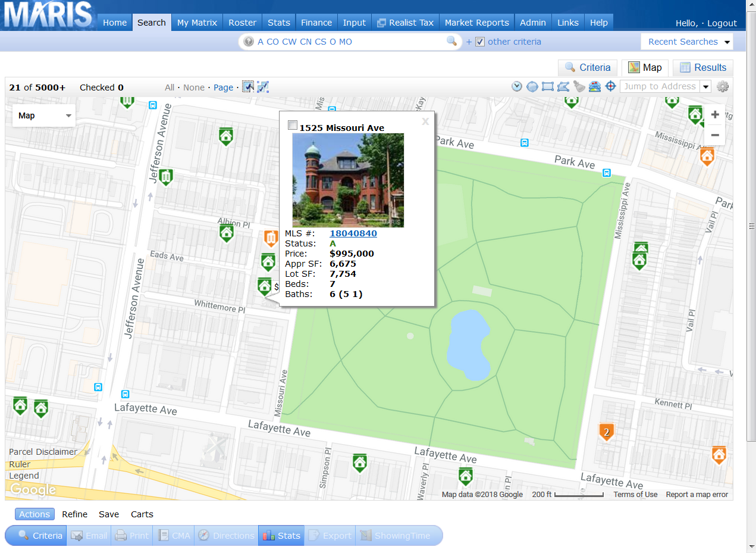756x553 pixels.
Task: Click the polygon draw tool icon
Action: (563, 87)
